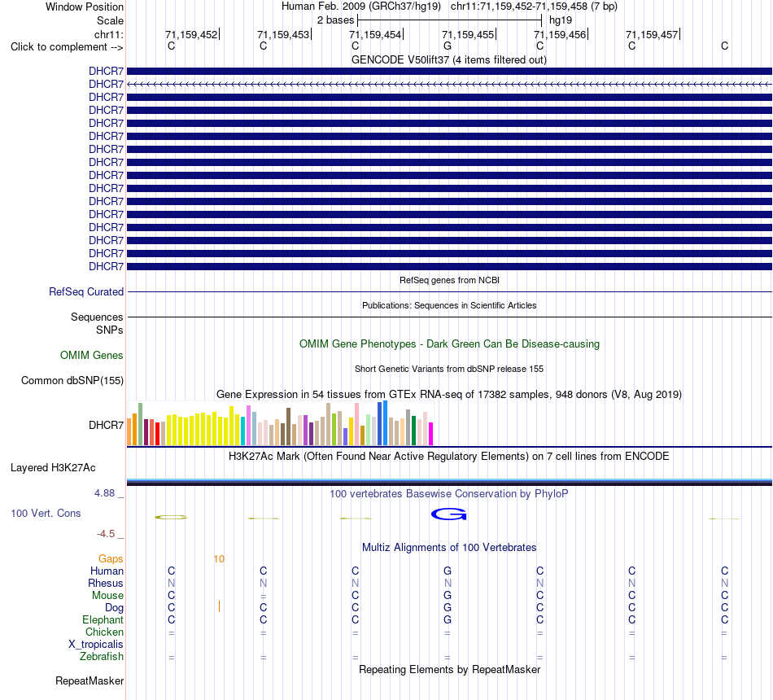Open the RefSeq Curated track label
This screenshot has height=700, width=773.
(x=86, y=291)
